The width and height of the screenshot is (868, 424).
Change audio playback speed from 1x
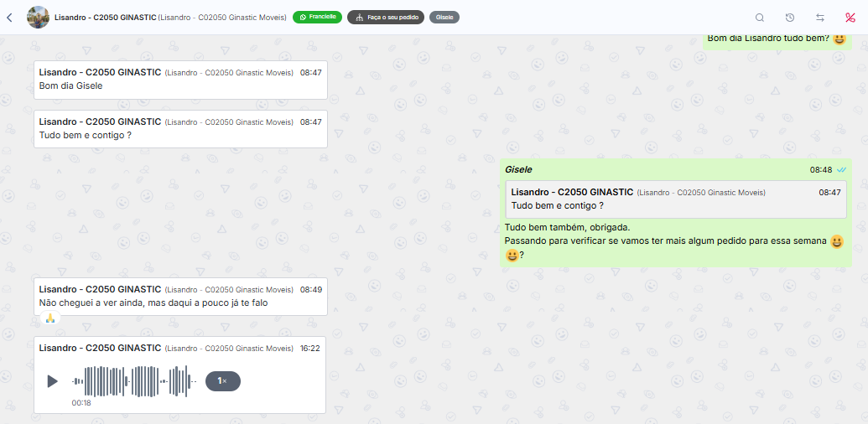pos(222,381)
